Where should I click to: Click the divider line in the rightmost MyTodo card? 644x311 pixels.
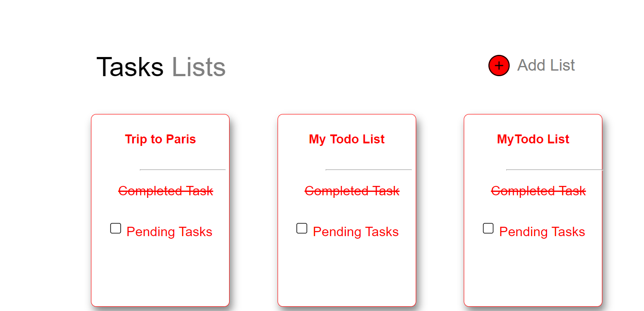click(555, 170)
